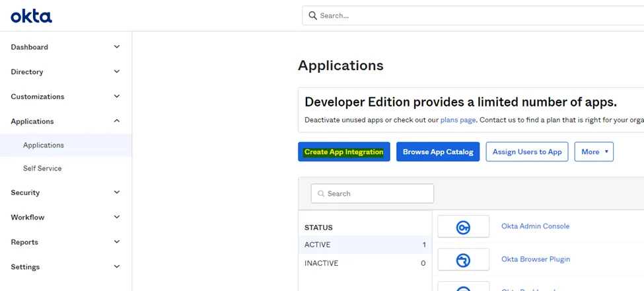Select Self Service in sidebar

[x=42, y=168]
